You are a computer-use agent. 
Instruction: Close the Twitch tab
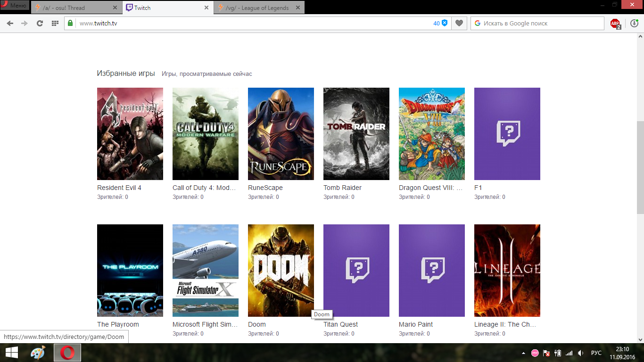(x=206, y=8)
